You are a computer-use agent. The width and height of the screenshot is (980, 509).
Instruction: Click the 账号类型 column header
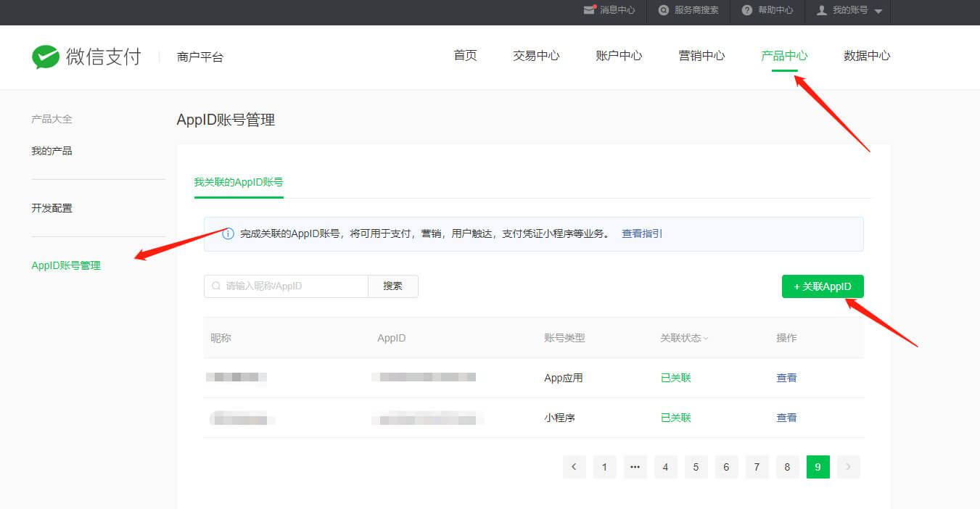click(564, 338)
